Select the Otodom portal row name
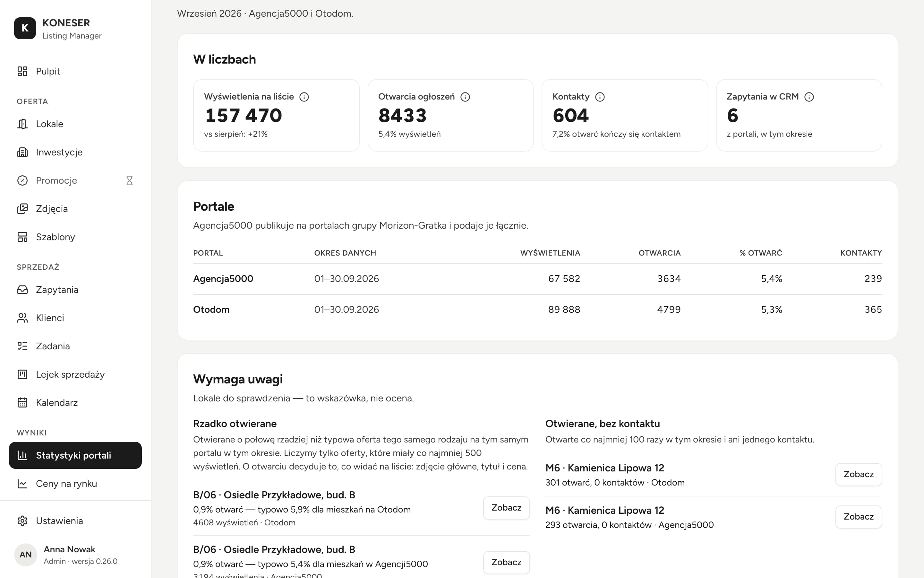 pos(211,310)
